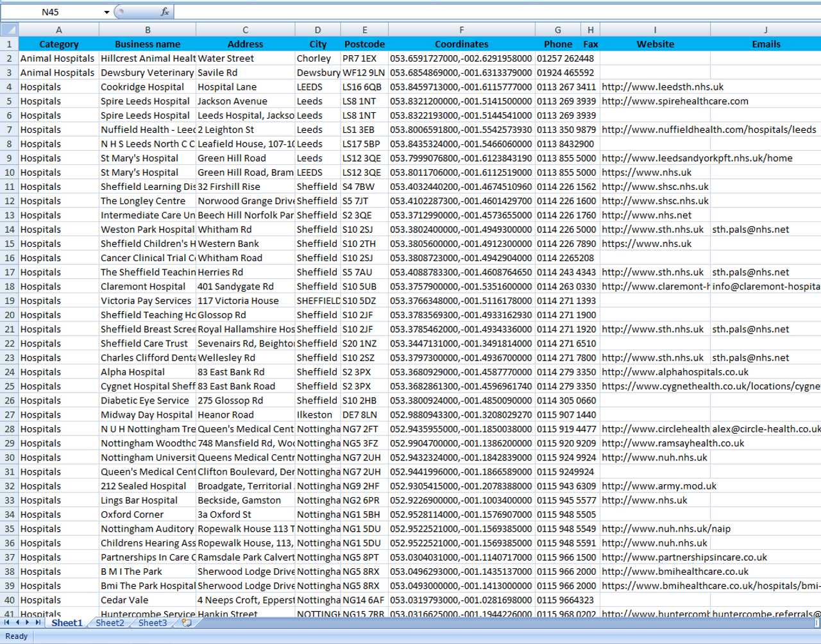
Task: Select row 14 header number
Action: (x=9, y=230)
